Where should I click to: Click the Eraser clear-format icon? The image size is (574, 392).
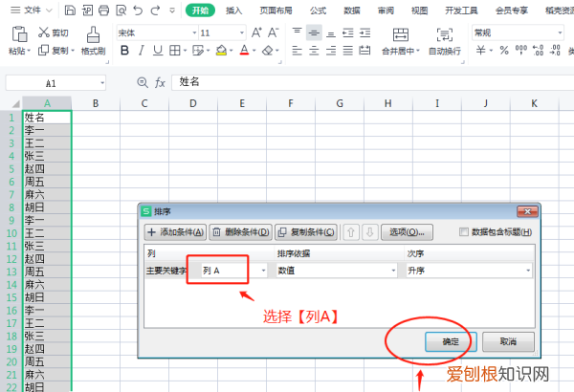[268, 50]
